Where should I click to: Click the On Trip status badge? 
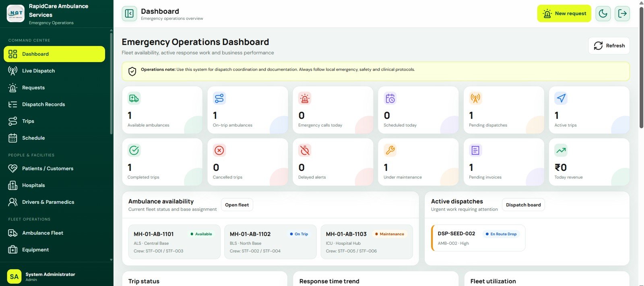[x=299, y=234]
